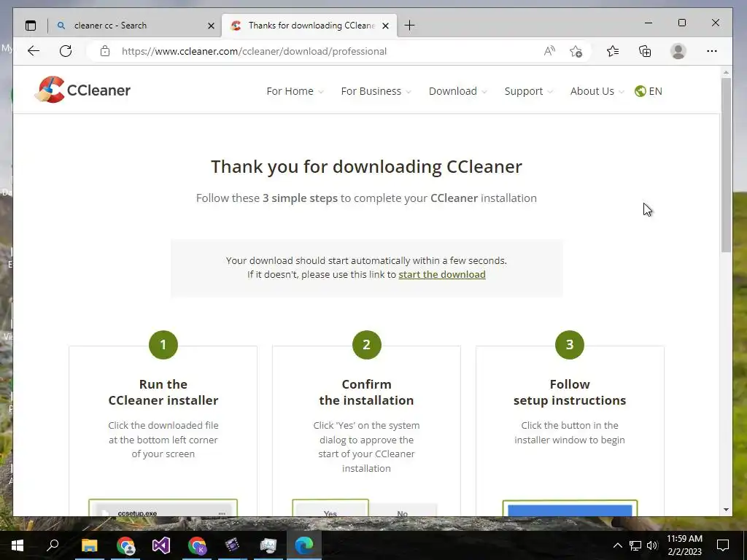The width and height of the screenshot is (747, 560).
Task: Expand the Support menu
Action: pos(528,91)
